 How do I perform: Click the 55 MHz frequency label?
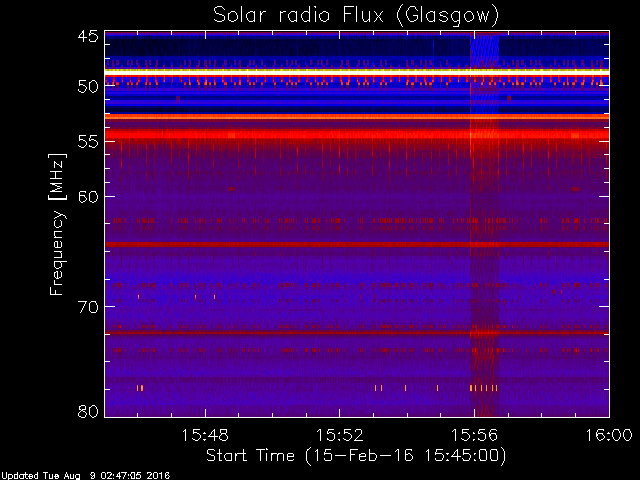(x=89, y=142)
